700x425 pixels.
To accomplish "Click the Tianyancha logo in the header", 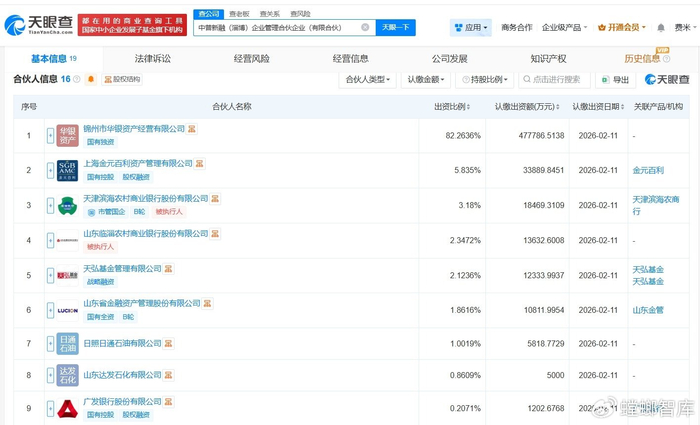I will tap(38, 25).
